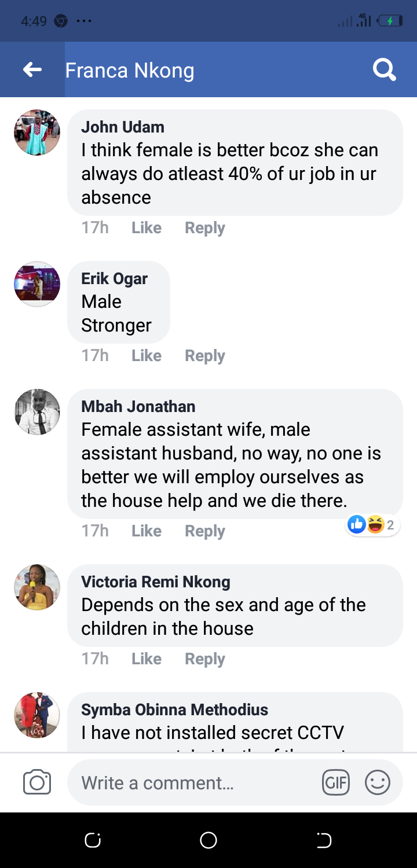Open Symba Obinna Methodius profile name

coord(174,709)
